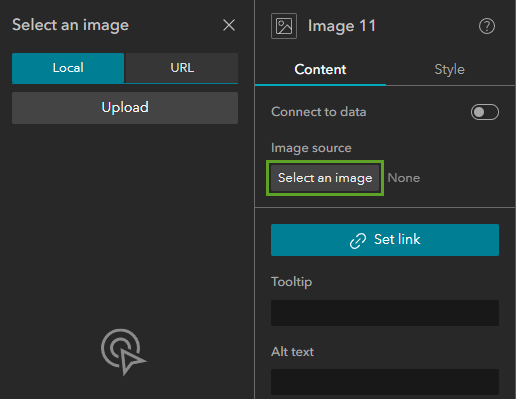This screenshot has width=516, height=399.
Task: Click the None image source text
Action: click(404, 178)
